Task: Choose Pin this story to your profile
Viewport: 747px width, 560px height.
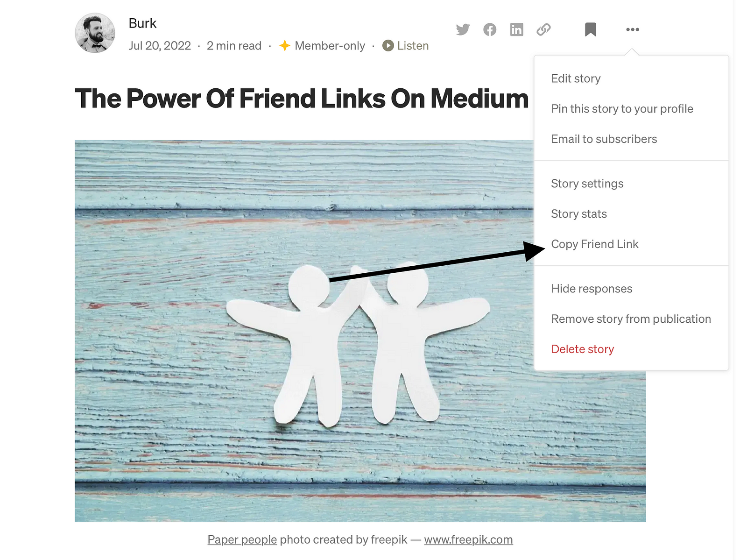Action: click(622, 109)
